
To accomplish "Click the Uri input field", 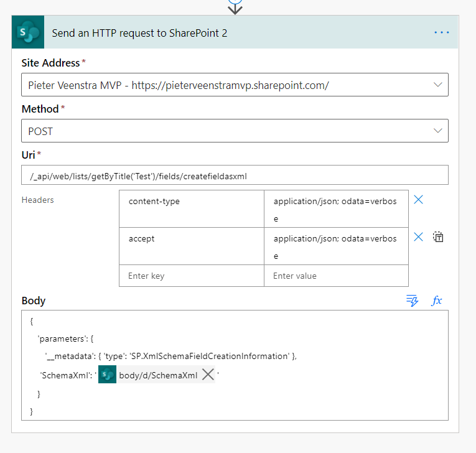I will (x=235, y=175).
